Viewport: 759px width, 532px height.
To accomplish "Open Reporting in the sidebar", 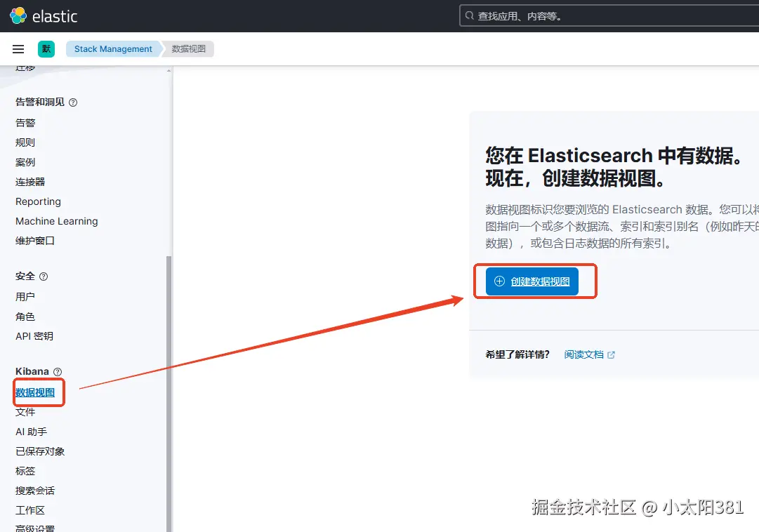I will click(x=38, y=201).
